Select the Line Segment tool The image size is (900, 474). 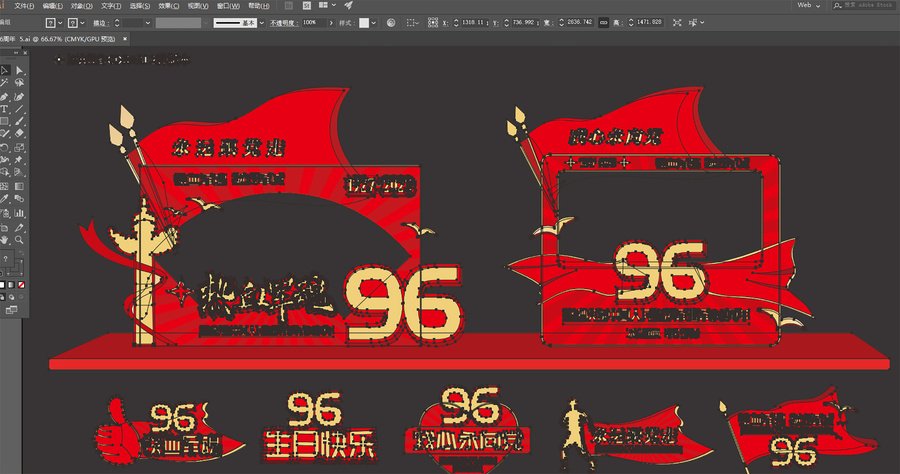point(19,109)
